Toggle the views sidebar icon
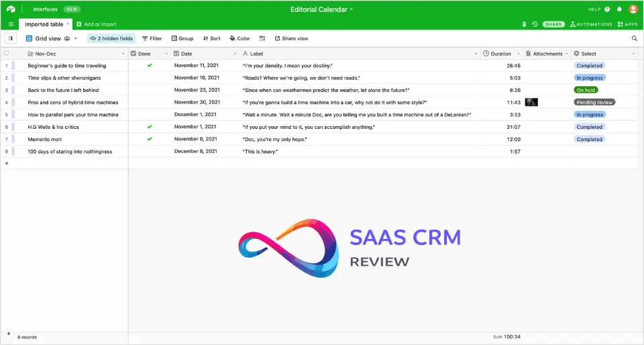 11,39
